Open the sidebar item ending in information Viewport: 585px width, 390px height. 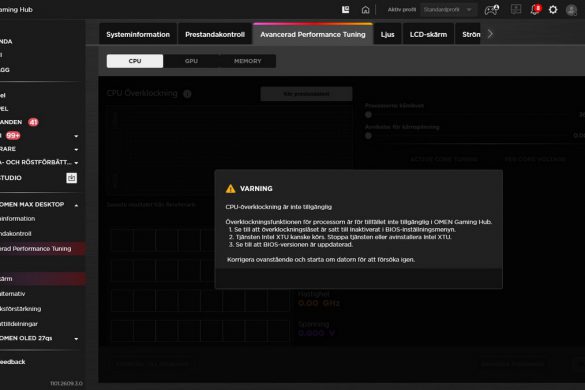point(18,219)
